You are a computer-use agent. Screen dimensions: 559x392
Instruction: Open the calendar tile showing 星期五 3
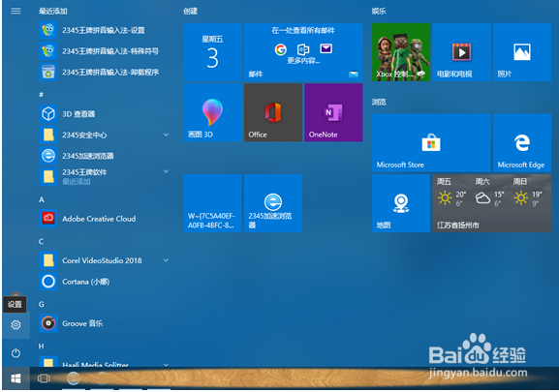212,52
